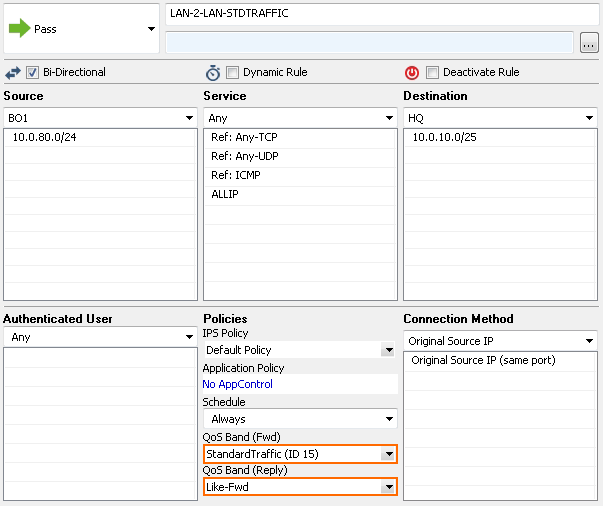Enable the Dynamic Rule checkbox
Viewport: 603px width, 506px height.
pyautogui.click(x=232, y=72)
